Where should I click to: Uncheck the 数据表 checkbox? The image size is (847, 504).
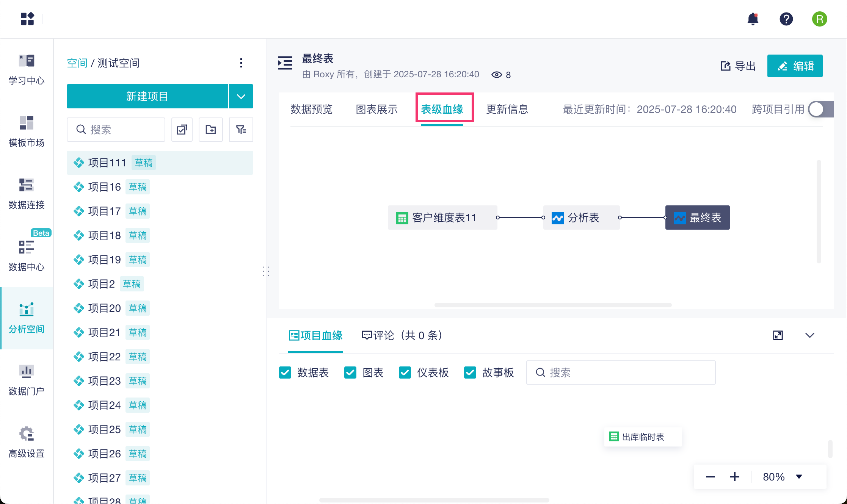[x=285, y=373]
